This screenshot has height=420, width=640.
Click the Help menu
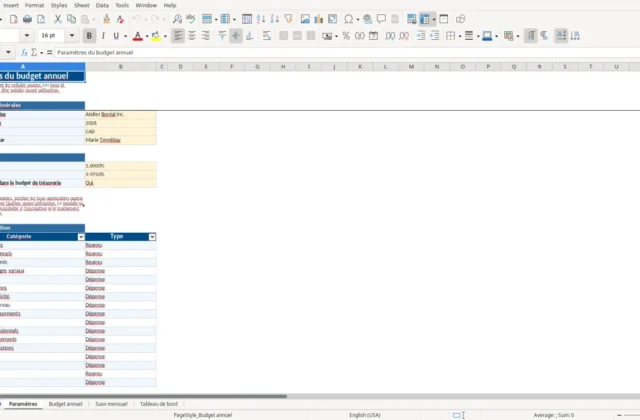pyautogui.click(x=170, y=5)
